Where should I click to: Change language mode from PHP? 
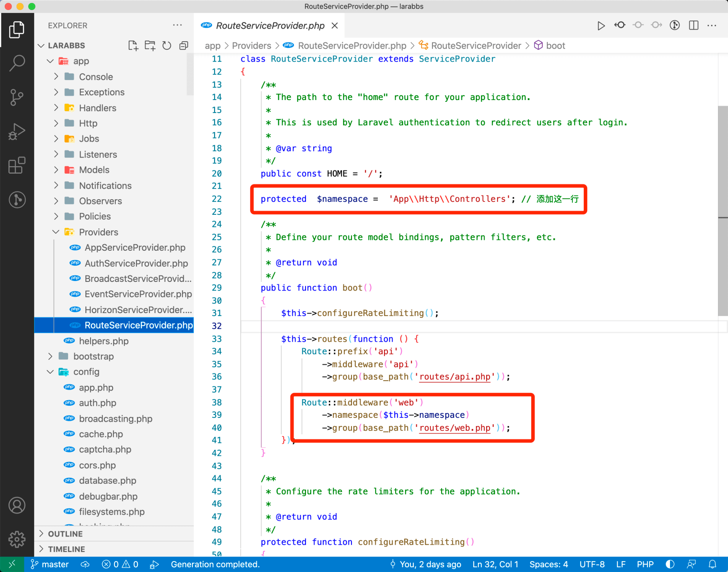click(x=645, y=564)
